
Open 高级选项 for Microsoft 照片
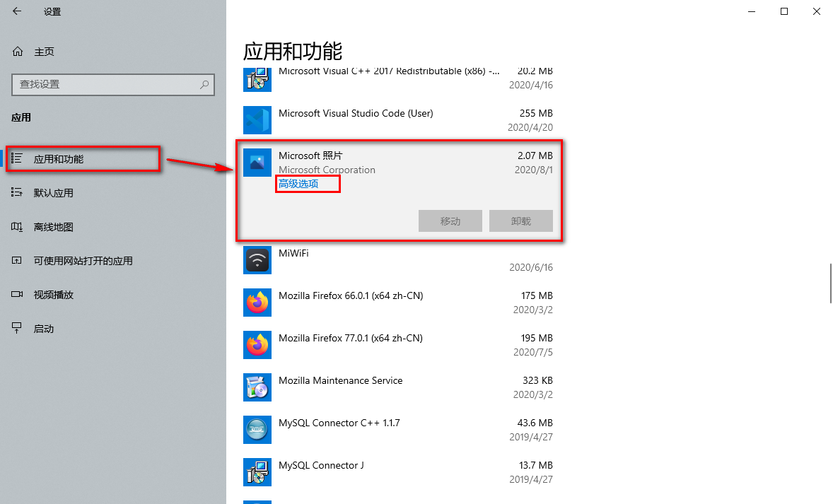point(298,184)
